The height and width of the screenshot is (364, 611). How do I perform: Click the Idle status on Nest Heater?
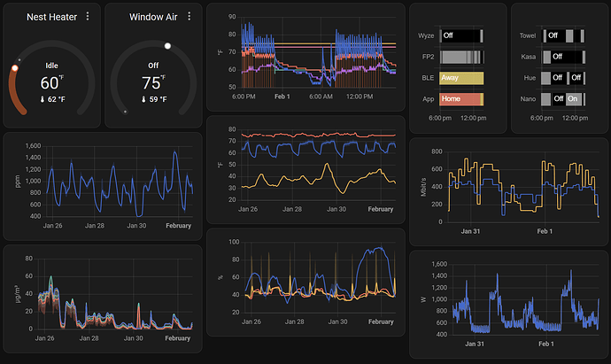52,66
